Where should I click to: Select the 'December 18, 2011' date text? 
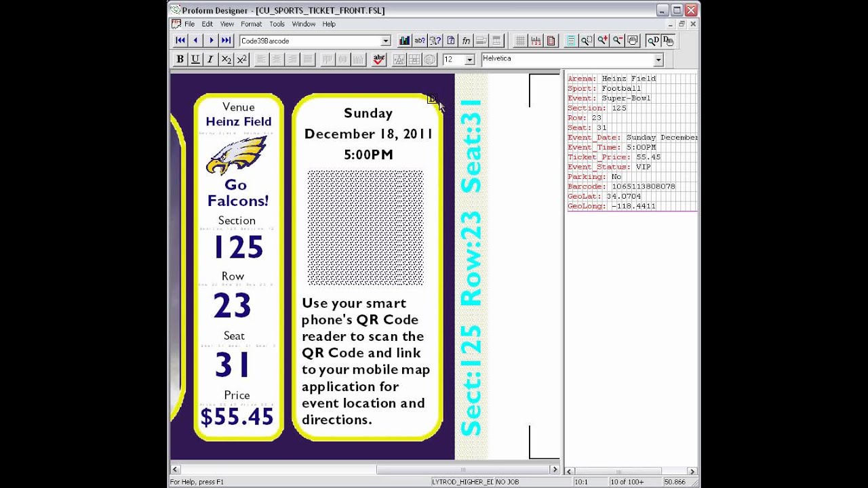(x=368, y=134)
